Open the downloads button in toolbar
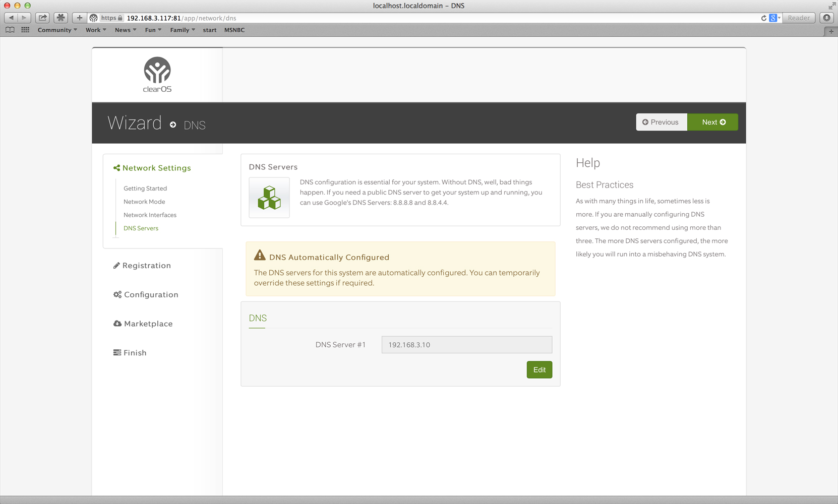Viewport: 838px width, 504px height. click(827, 18)
